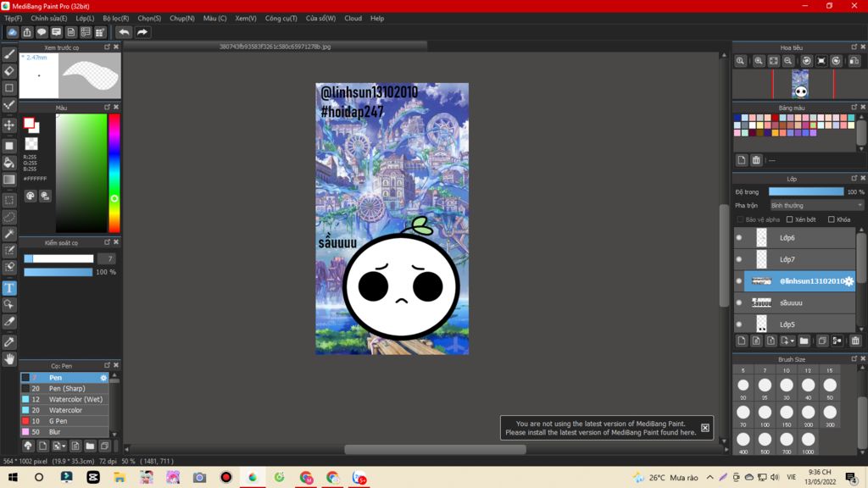Select the Eraser tool
The height and width of the screenshot is (488, 868).
[x=9, y=71]
